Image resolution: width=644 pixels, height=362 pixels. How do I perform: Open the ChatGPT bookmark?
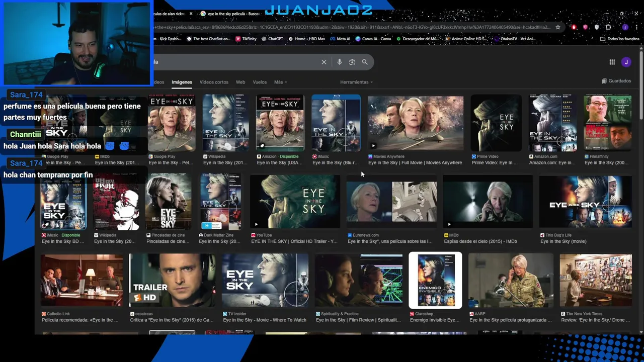272,39
